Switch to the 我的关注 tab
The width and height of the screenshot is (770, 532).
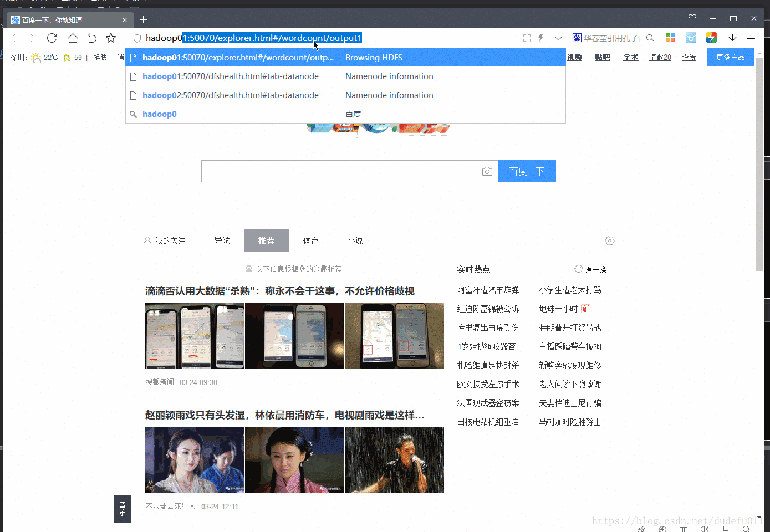point(165,241)
